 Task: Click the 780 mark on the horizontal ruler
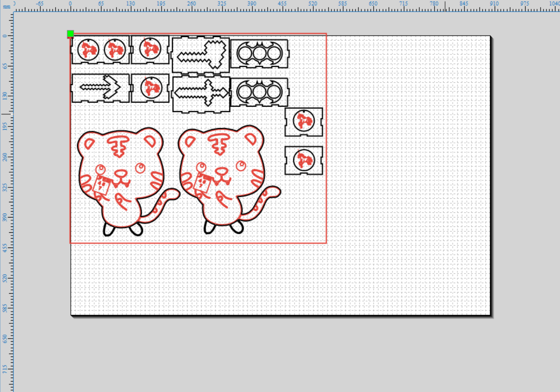434,4
